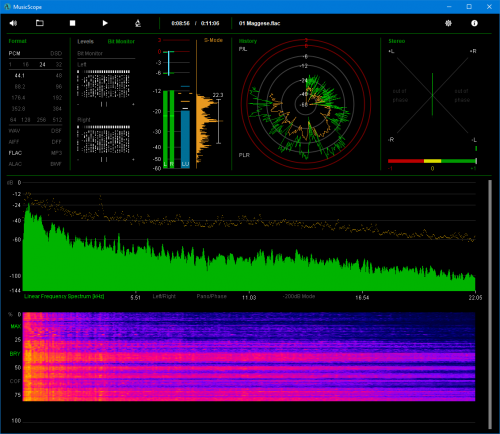Click the green L level meter bar
This screenshot has width=500, height=434.
pos(165,129)
